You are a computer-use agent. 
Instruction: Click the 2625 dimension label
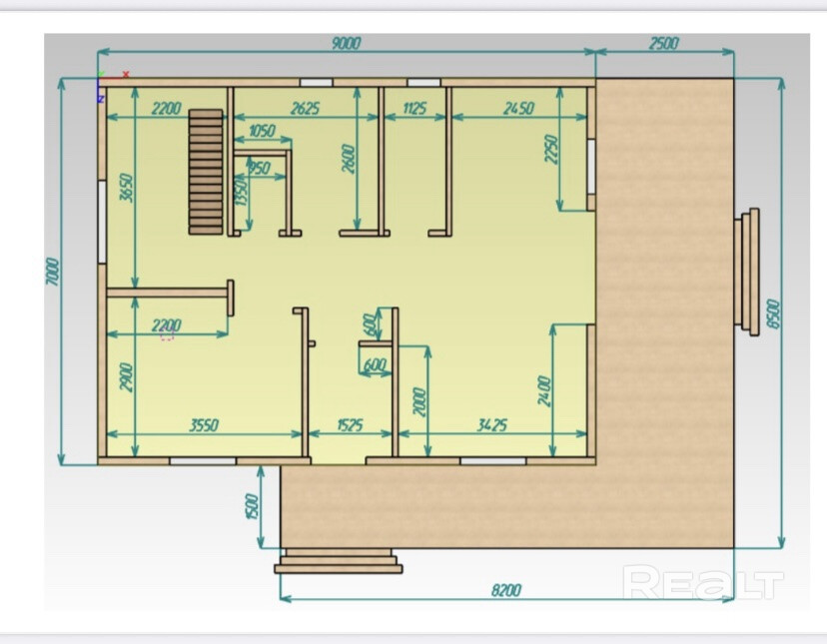point(304,109)
